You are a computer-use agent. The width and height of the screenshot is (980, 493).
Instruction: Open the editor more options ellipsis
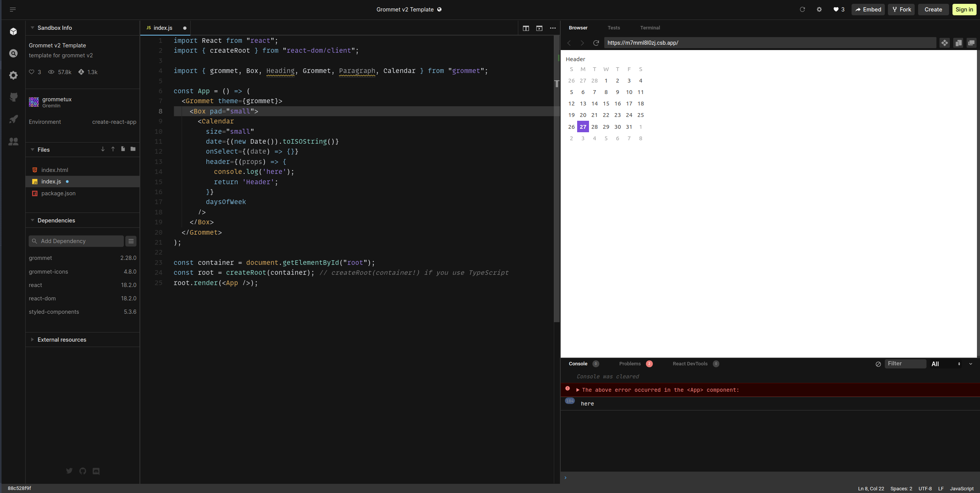pyautogui.click(x=553, y=28)
